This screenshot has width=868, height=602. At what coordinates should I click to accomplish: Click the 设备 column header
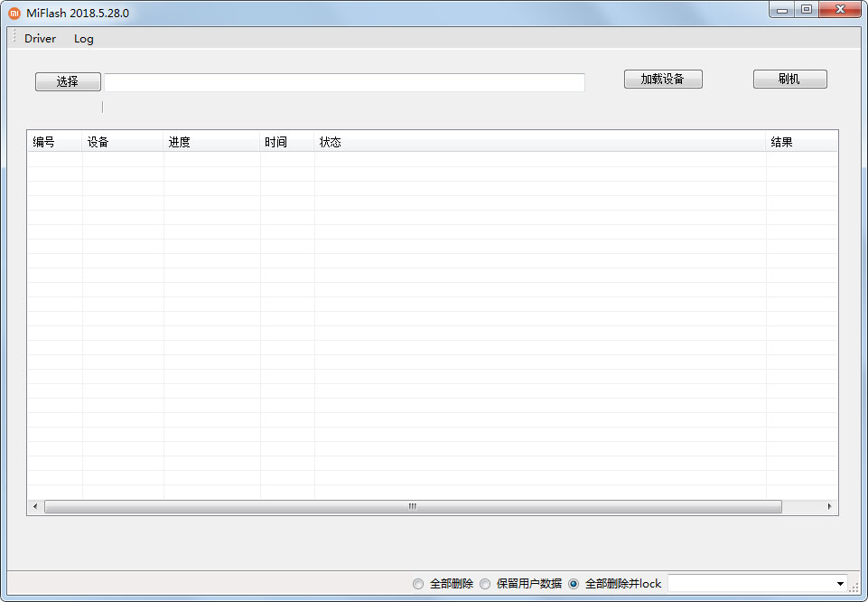[122, 141]
